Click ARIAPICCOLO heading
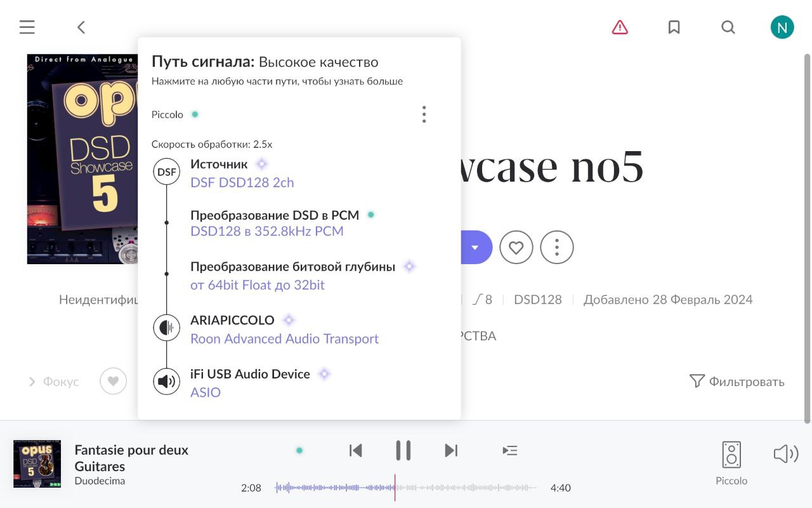Screen dimensions: 812x508 232,320
